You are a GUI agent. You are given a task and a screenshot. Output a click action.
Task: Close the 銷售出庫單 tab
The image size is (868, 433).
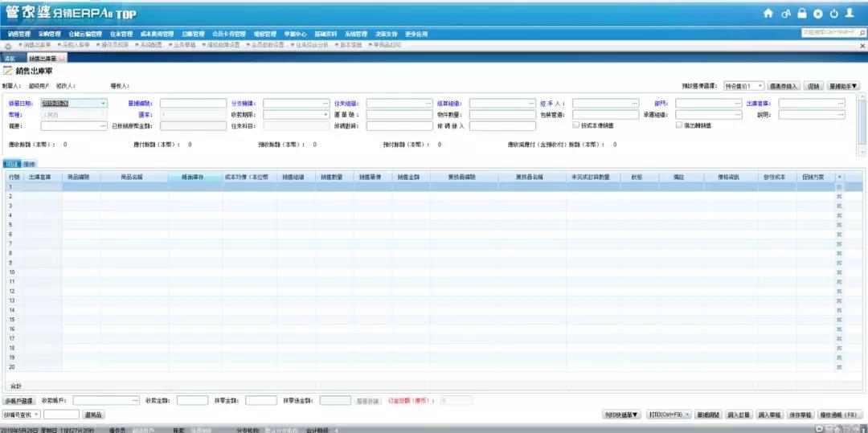pos(63,59)
